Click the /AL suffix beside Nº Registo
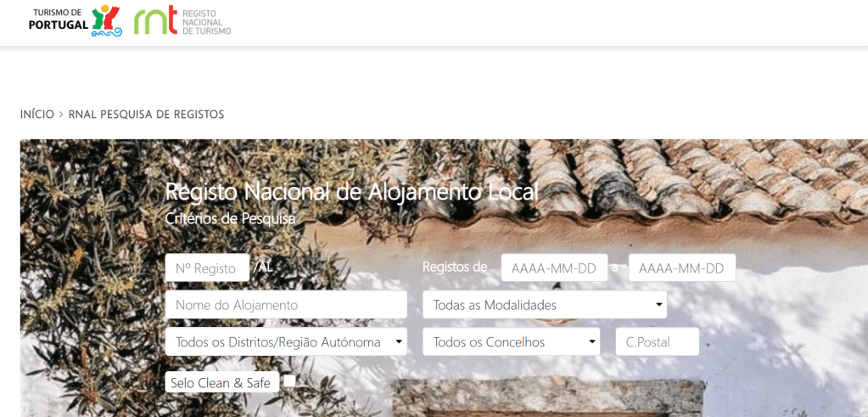The height and width of the screenshot is (417, 868). tap(263, 267)
